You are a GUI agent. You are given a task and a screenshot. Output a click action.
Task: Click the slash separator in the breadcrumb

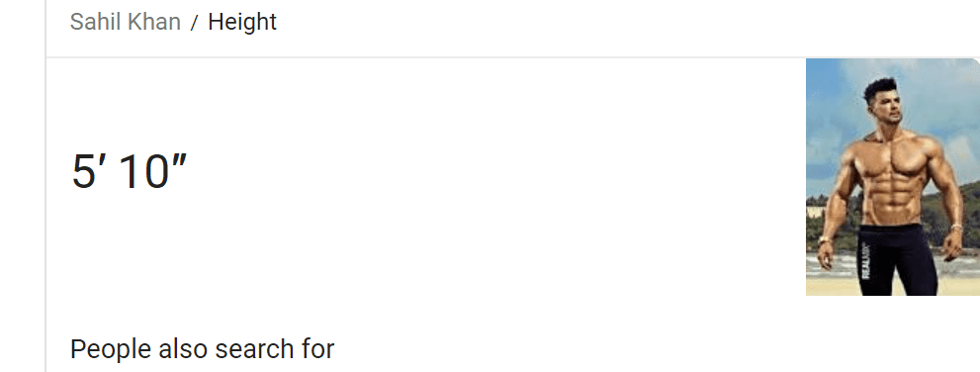[x=195, y=23]
